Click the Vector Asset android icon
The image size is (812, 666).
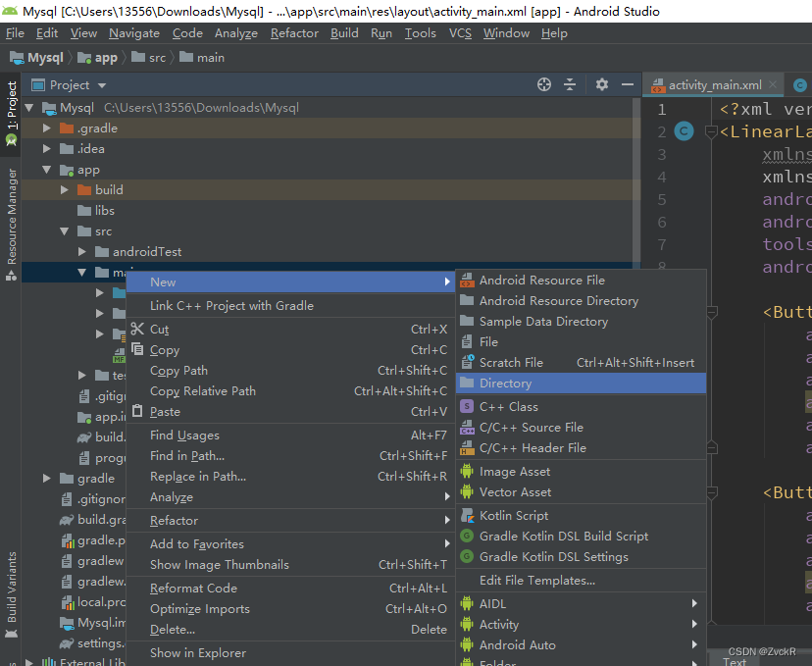click(x=467, y=491)
